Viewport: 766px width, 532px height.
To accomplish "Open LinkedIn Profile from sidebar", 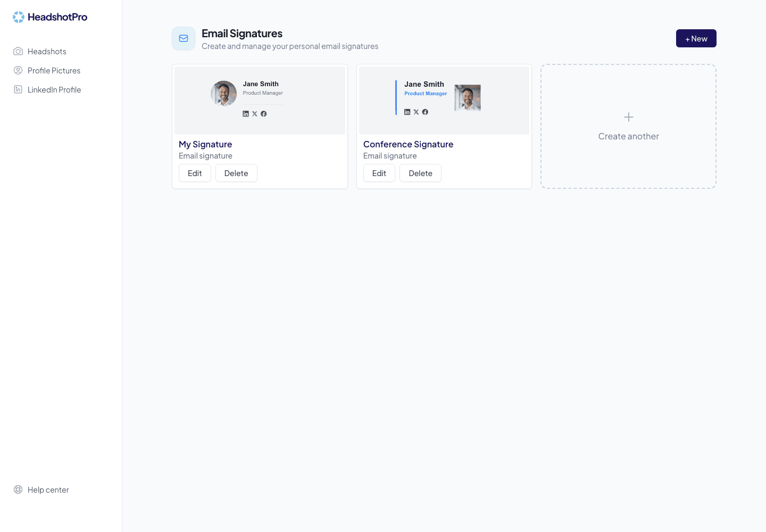I will pos(54,89).
